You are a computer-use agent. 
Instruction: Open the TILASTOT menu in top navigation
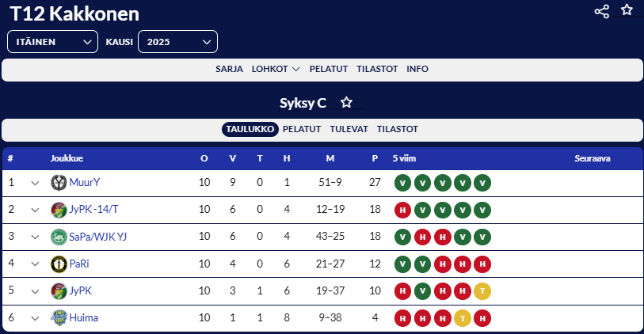tap(377, 69)
